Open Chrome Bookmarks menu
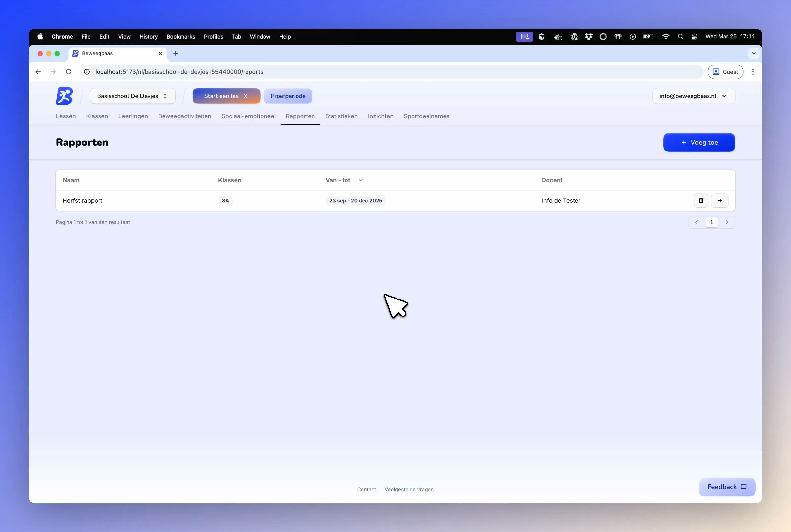Viewport: 791px width, 532px height. [x=181, y=37]
